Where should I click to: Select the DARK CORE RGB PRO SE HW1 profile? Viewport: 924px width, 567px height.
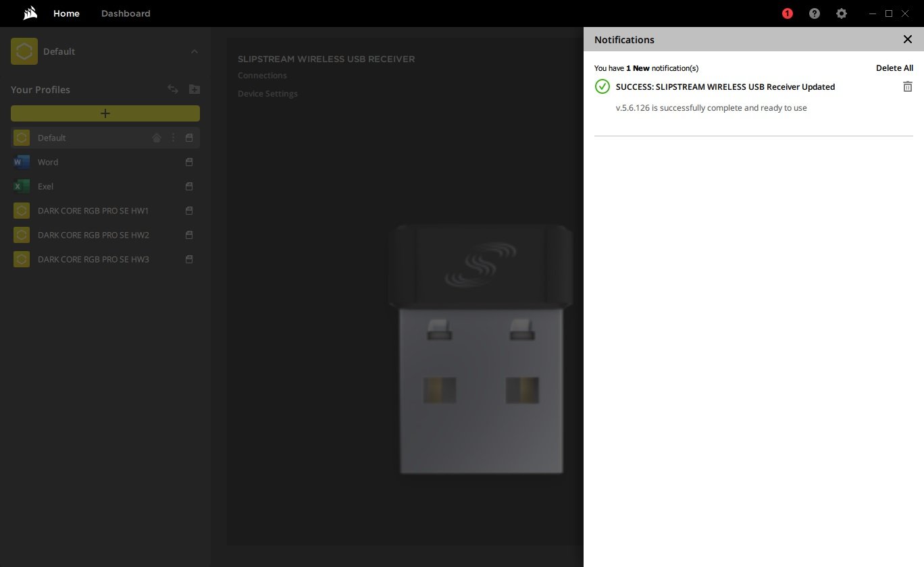pyautogui.click(x=93, y=211)
